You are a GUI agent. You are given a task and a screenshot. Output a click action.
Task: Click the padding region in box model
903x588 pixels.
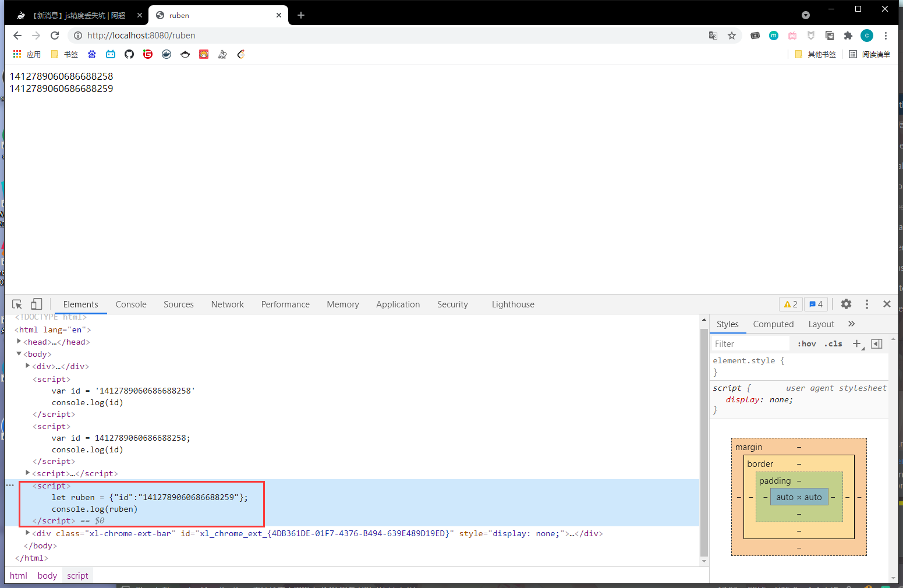point(775,481)
